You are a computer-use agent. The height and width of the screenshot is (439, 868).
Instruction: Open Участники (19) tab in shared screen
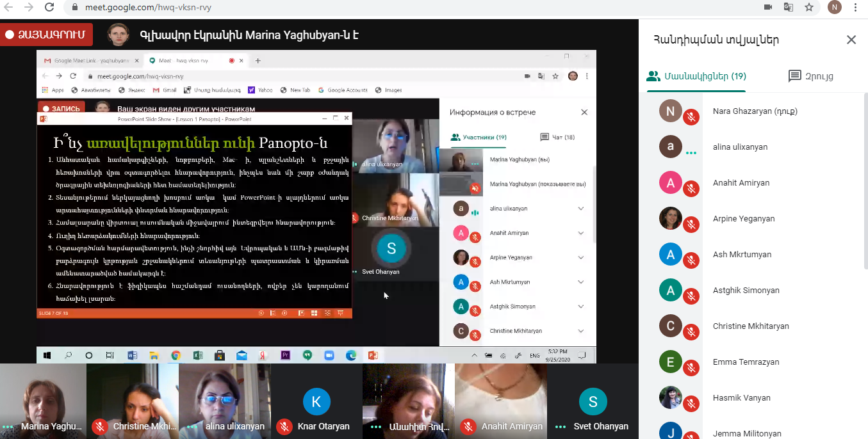479,137
